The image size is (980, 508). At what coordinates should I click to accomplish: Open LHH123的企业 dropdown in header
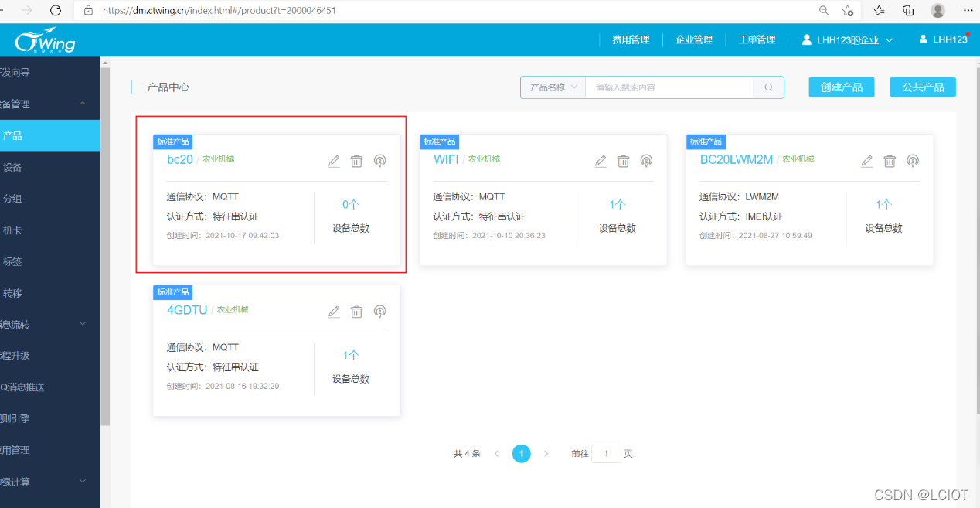coord(846,39)
